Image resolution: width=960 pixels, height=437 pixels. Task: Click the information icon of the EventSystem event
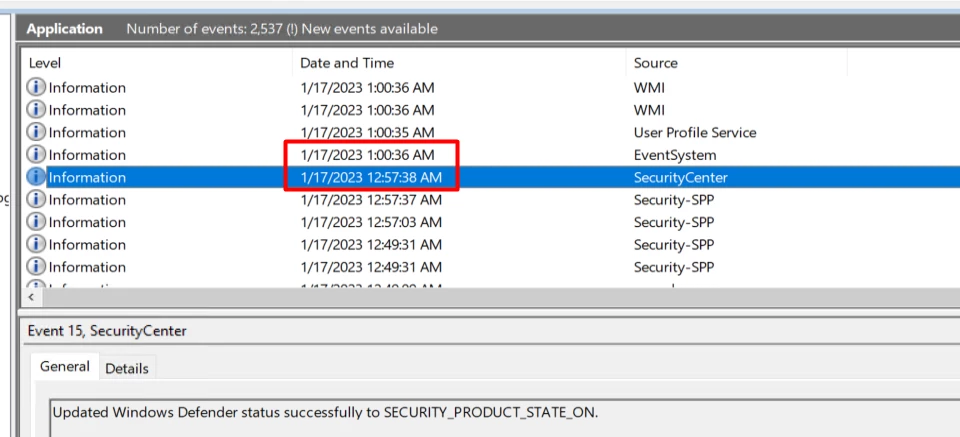coord(36,155)
